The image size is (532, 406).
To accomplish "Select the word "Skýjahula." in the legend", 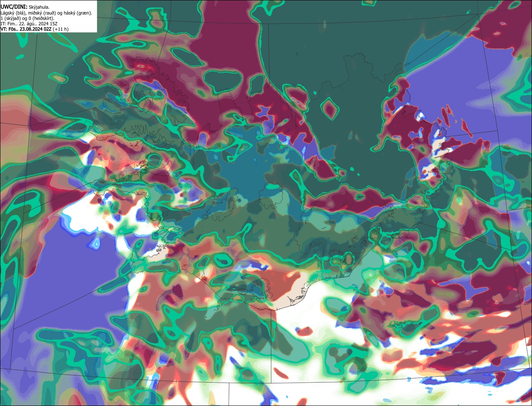I will pos(39,7).
